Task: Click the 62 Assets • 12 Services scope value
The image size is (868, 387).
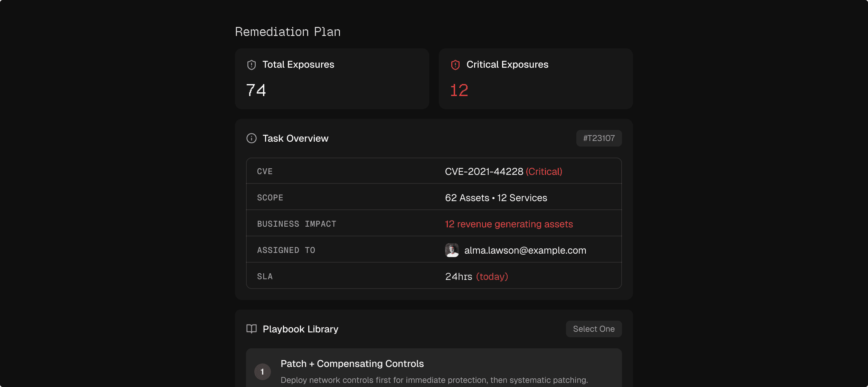Action: [x=496, y=198]
